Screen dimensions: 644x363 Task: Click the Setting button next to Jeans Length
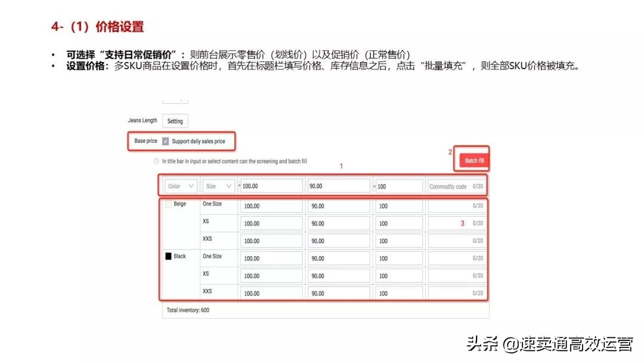(175, 121)
